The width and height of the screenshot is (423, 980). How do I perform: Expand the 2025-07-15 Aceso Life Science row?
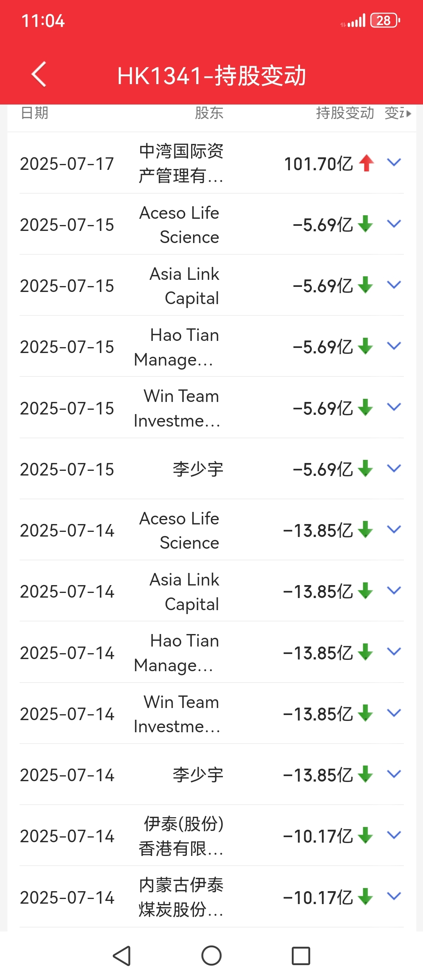click(x=394, y=223)
